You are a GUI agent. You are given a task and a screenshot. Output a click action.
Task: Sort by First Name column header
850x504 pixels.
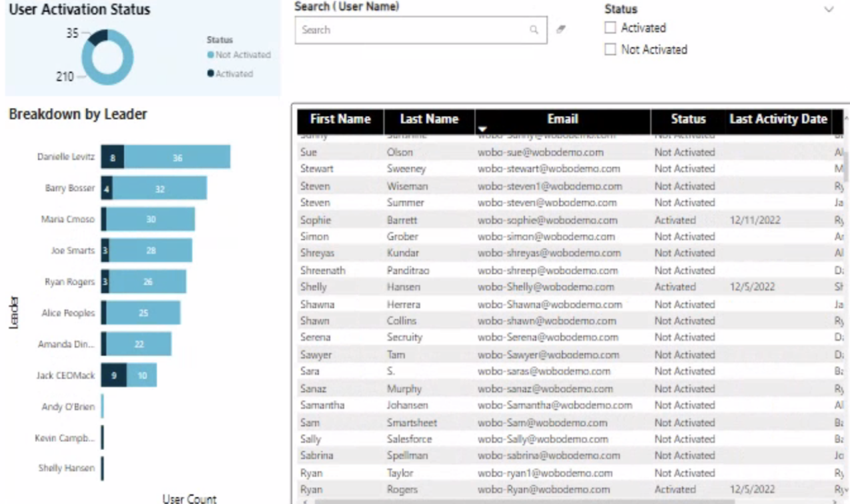point(340,120)
